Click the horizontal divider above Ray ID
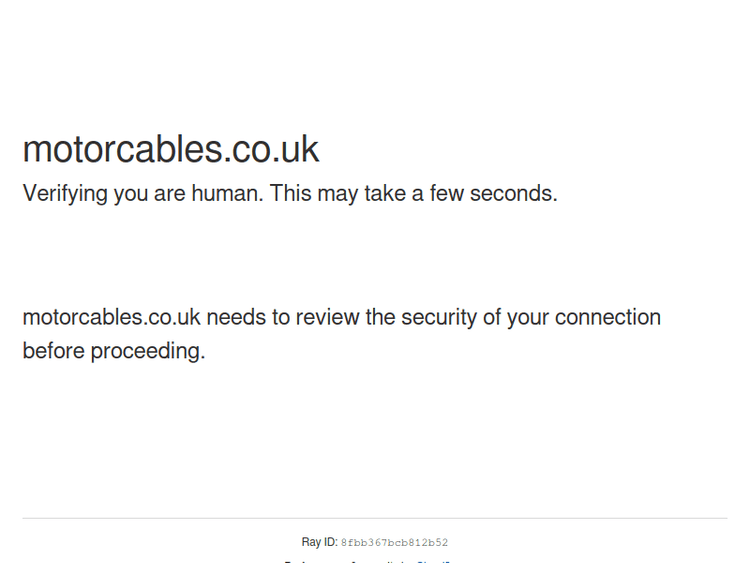 (375, 518)
